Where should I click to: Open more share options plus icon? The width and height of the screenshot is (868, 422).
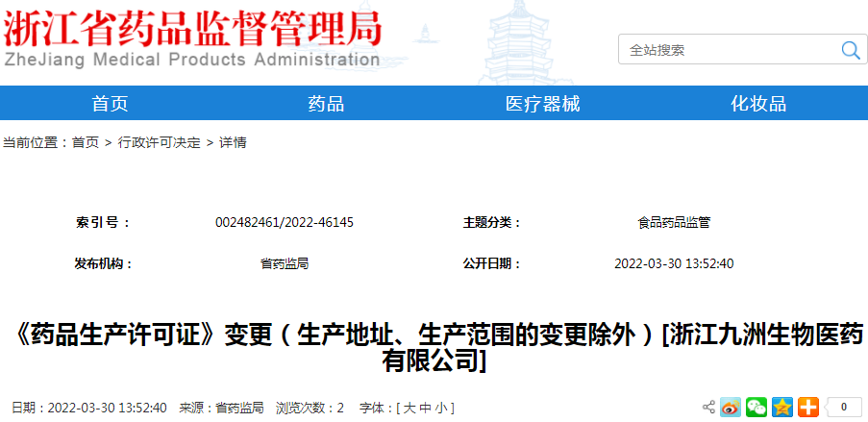[808, 408]
